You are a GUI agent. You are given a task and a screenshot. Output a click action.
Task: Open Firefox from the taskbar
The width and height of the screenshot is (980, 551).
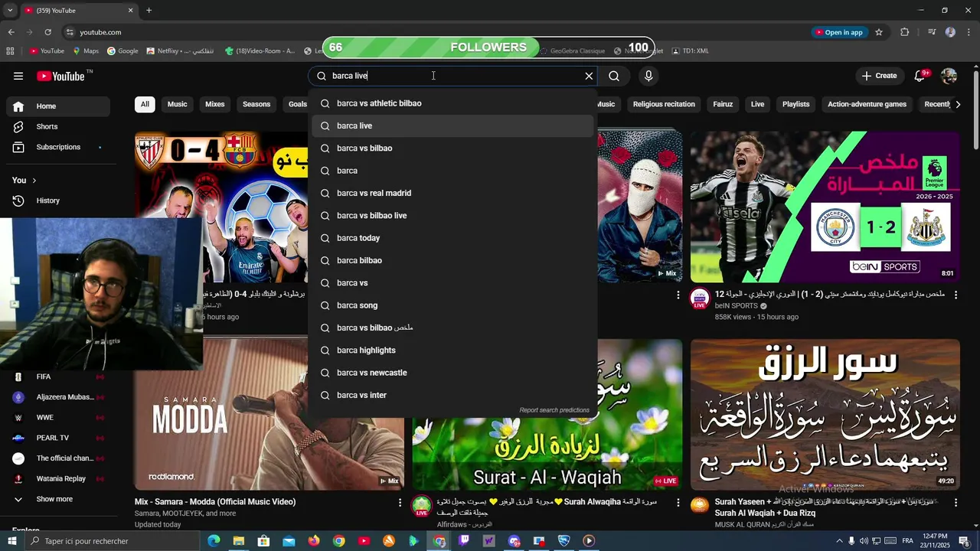point(314,541)
